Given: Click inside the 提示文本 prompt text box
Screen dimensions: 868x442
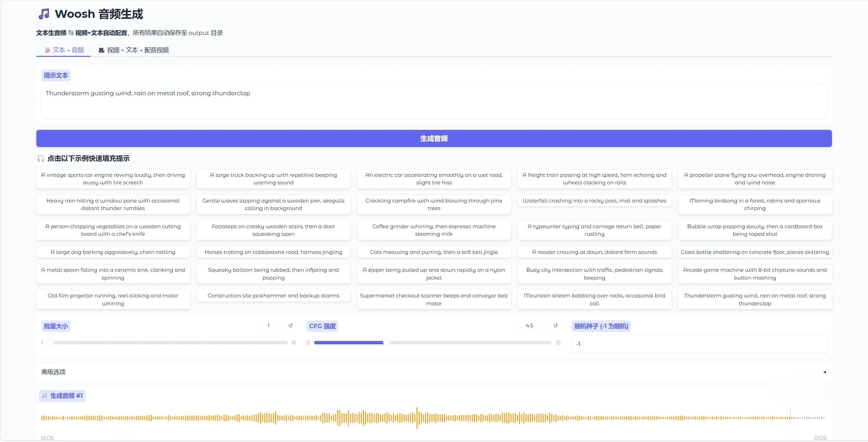Looking at the screenshot, I should click(434, 102).
